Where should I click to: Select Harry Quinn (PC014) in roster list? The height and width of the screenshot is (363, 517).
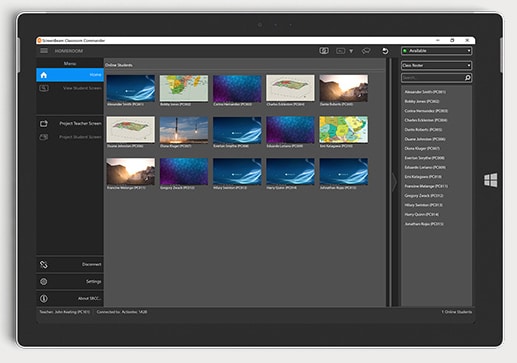[x=422, y=214]
